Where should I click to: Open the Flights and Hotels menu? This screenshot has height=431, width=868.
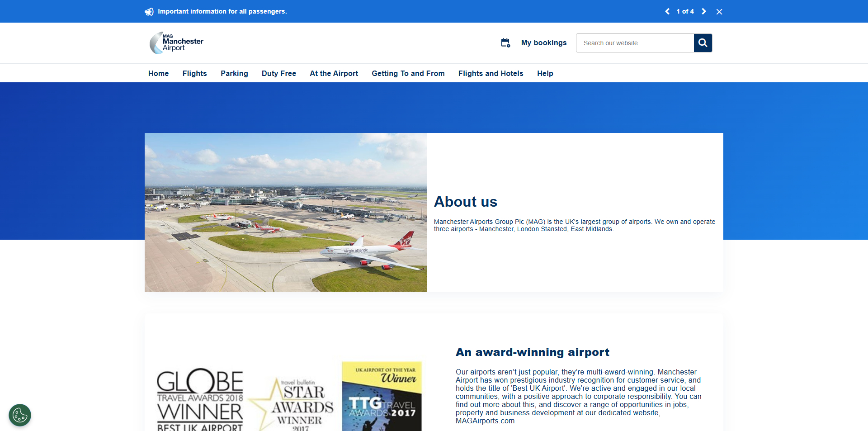click(491, 73)
